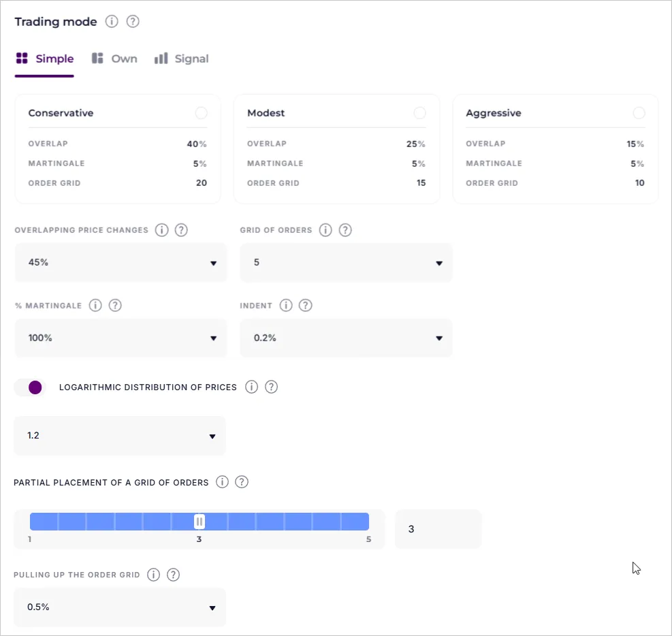Switch to the Own tab
This screenshot has width=672, height=636.
[x=115, y=59]
